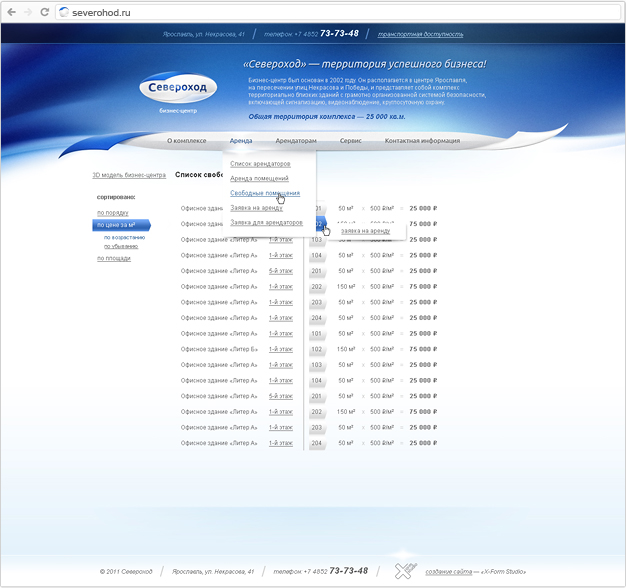This screenshot has height=588, width=626.
Task: Click the browser forward arrow
Action: (x=28, y=12)
